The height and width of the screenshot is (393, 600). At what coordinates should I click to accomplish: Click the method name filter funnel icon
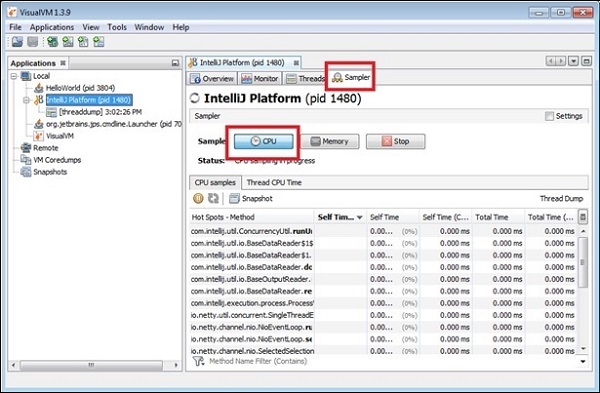(198, 361)
